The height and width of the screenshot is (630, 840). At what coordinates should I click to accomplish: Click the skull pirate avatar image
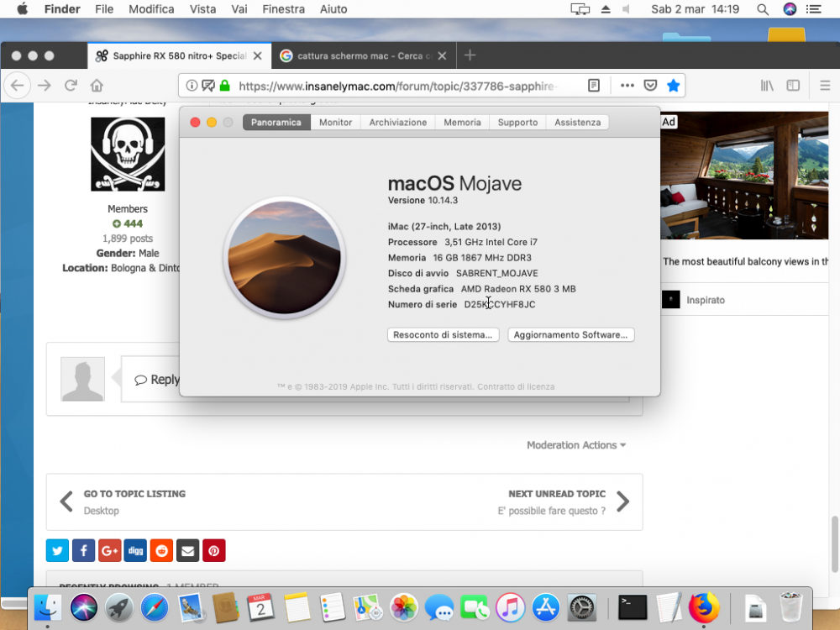pos(128,155)
